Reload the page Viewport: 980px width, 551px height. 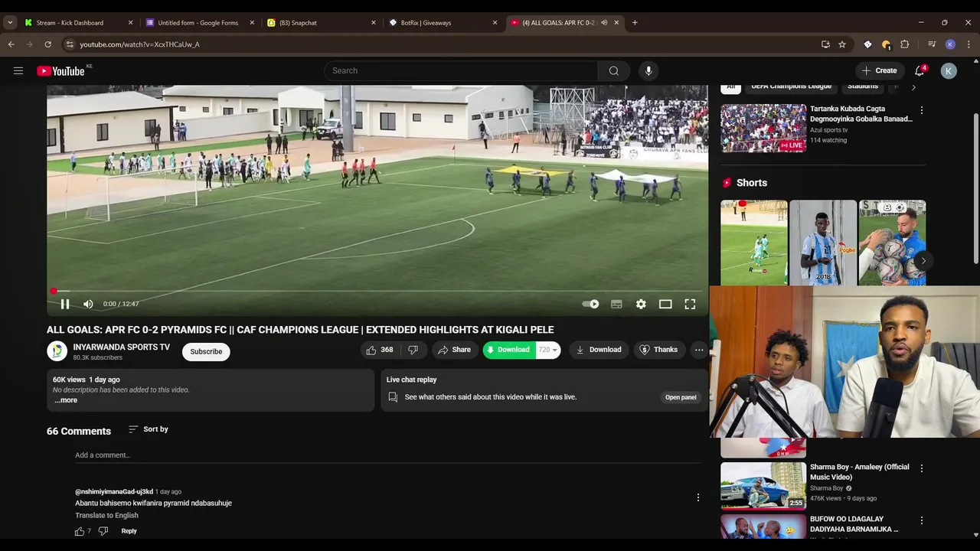(x=47, y=44)
